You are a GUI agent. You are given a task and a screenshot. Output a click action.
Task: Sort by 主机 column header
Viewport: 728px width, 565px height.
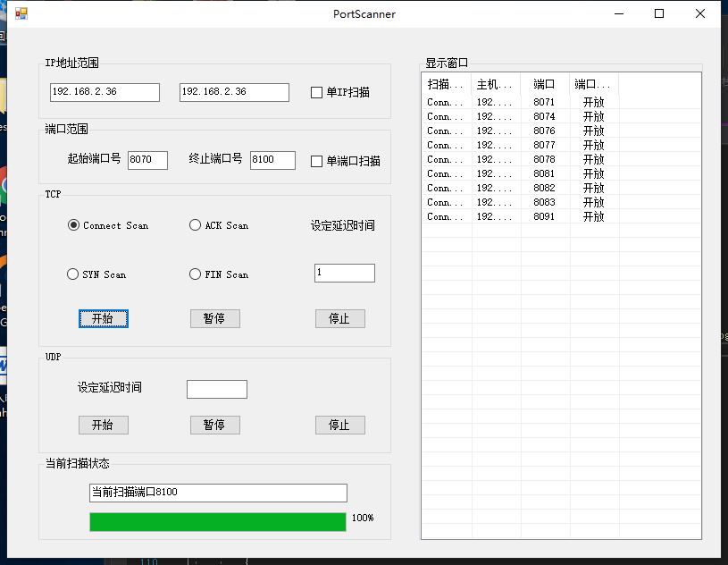(496, 84)
